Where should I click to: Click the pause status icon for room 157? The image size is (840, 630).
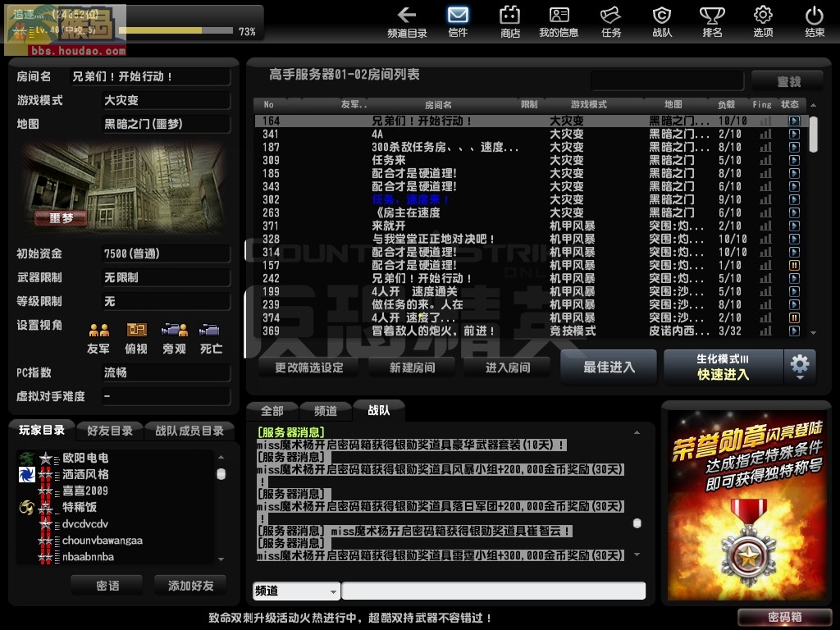794,265
